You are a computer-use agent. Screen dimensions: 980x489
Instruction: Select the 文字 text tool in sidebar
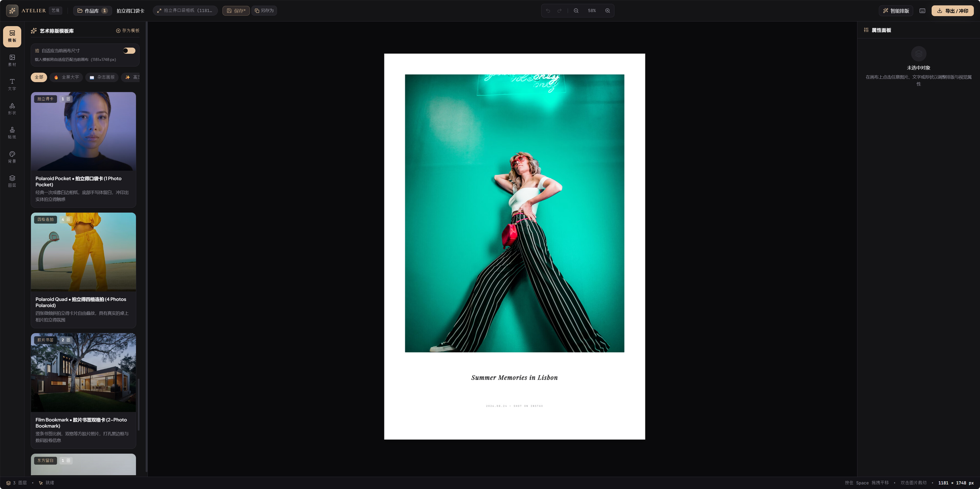tap(12, 85)
